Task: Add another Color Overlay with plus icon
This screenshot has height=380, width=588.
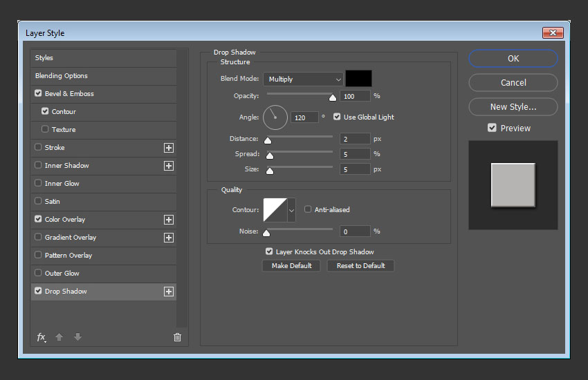Action: pyautogui.click(x=169, y=220)
